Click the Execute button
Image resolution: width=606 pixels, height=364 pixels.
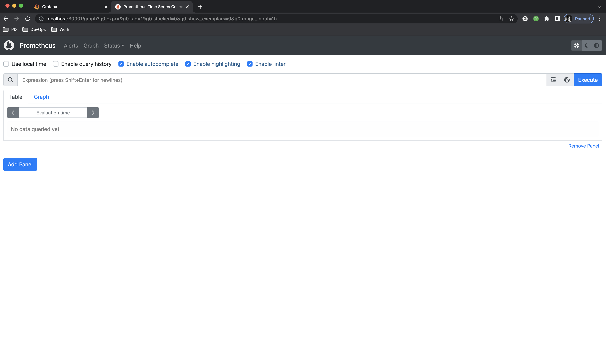pyautogui.click(x=588, y=80)
